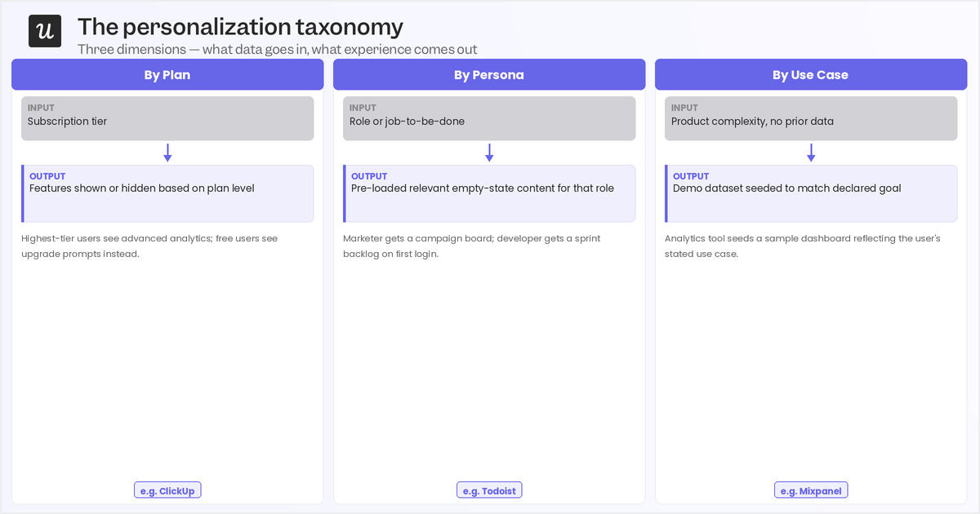Click the title The personalization taxonomy
The image size is (980, 514).
(240, 27)
